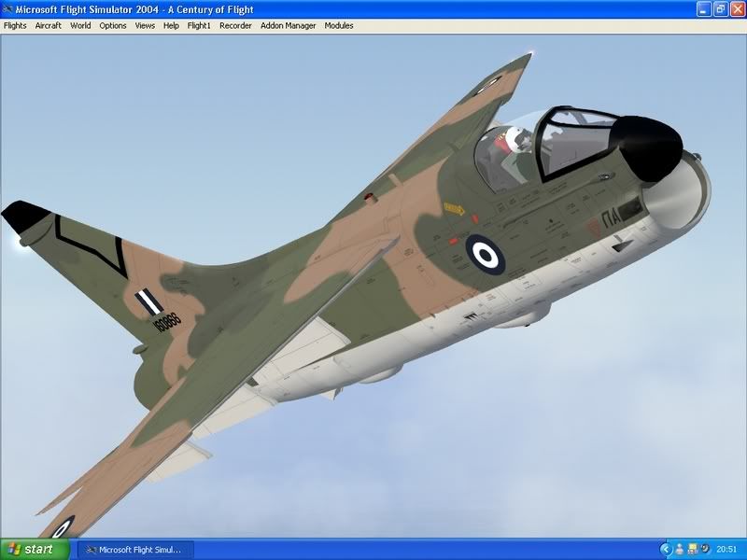This screenshot has height=560, width=747.
Task: Restore down the Flight Simulator window
Action: [720, 9]
